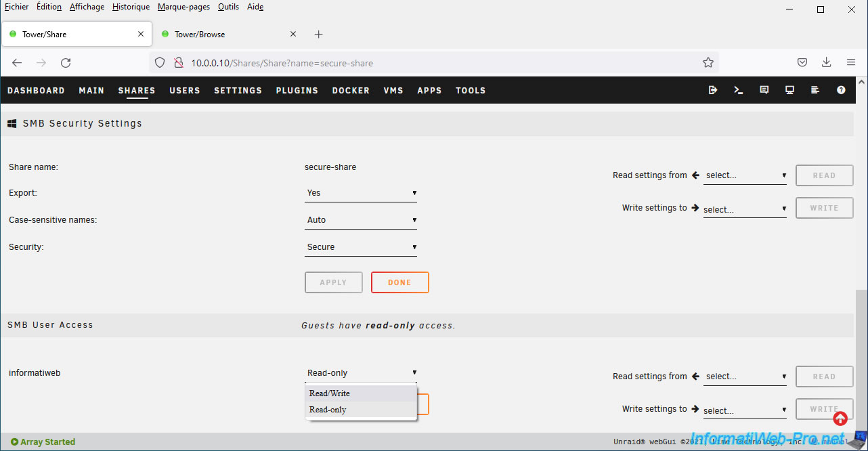Reload the page with refresh icon
The image size is (868, 451).
pyautogui.click(x=66, y=63)
